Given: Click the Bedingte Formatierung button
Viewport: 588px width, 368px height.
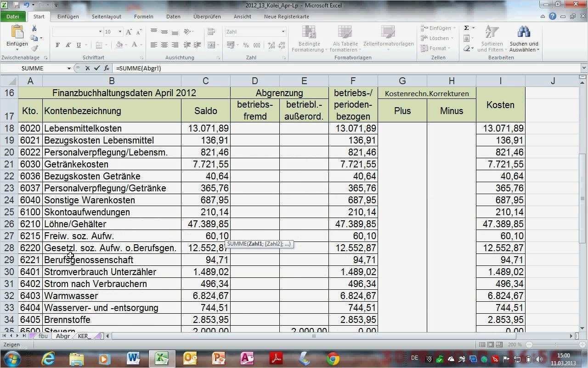Looking at the screenshot, I should [309, 39].
